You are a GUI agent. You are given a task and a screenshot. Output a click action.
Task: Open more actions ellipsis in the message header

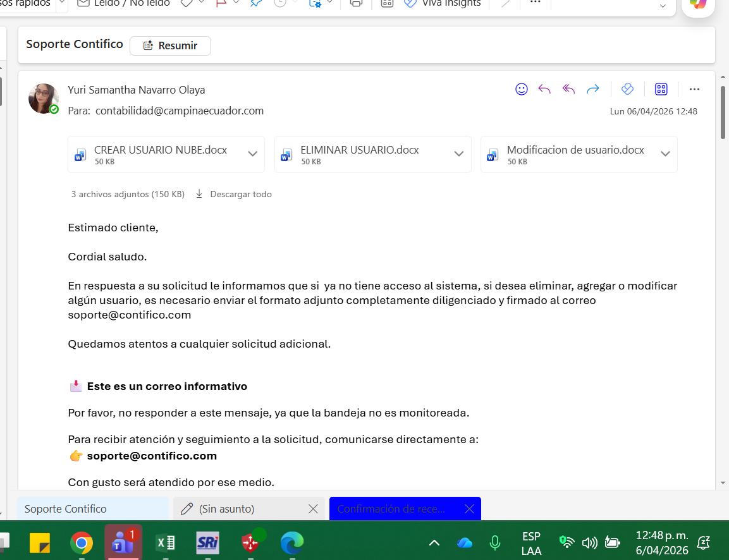point(694,88)
